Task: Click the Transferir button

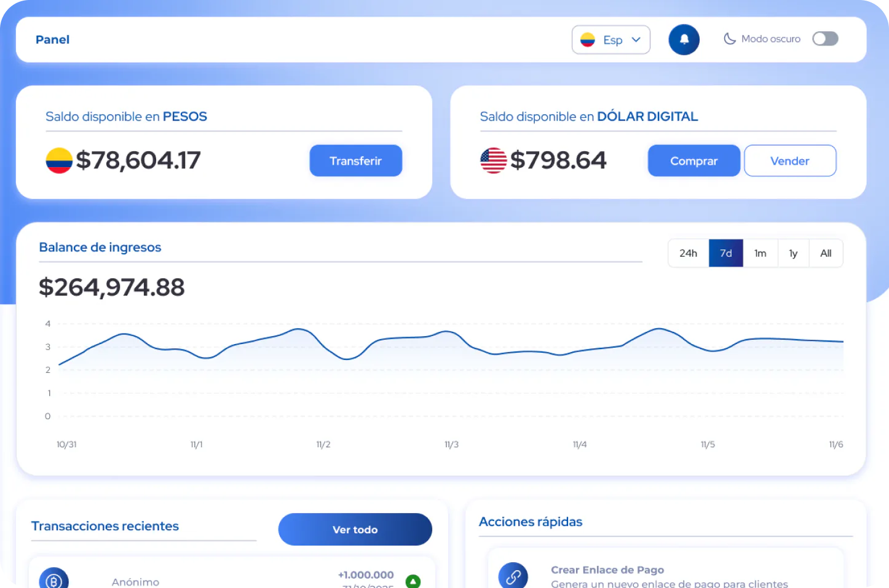Action: [x=356, y=160]
